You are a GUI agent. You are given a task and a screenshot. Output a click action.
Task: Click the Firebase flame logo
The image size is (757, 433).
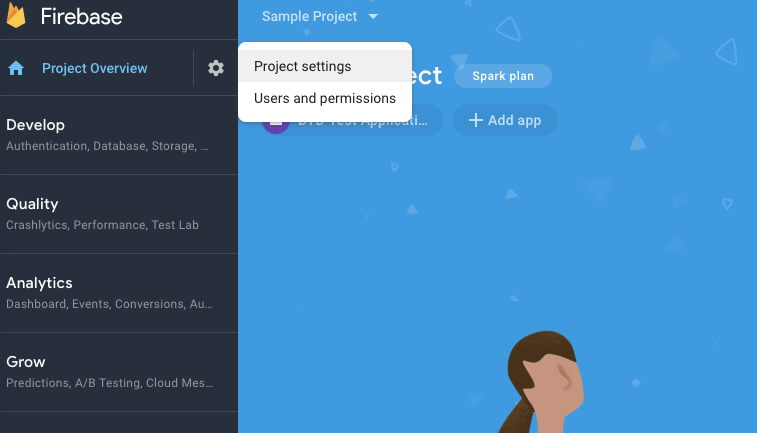[16, 17]
